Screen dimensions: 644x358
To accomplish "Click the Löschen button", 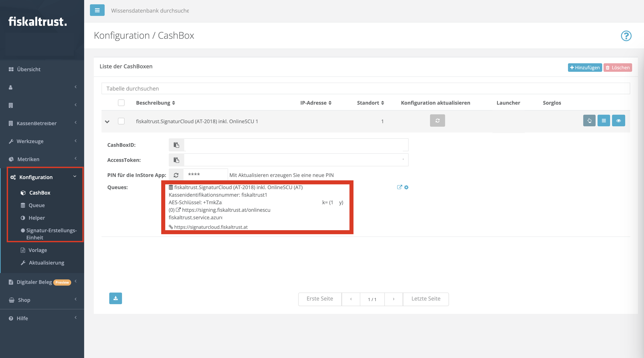I will 617,67.
